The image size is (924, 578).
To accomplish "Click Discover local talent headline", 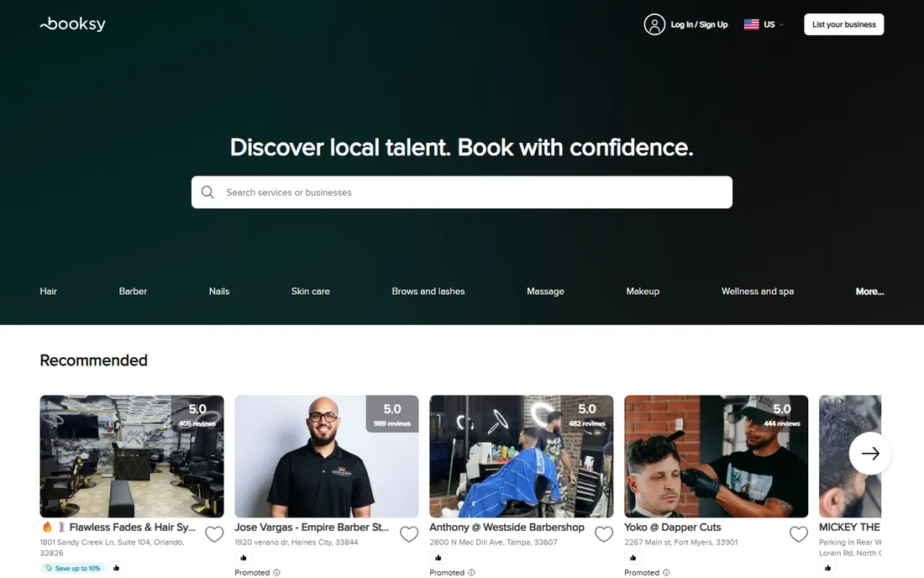I will point(461,147).
